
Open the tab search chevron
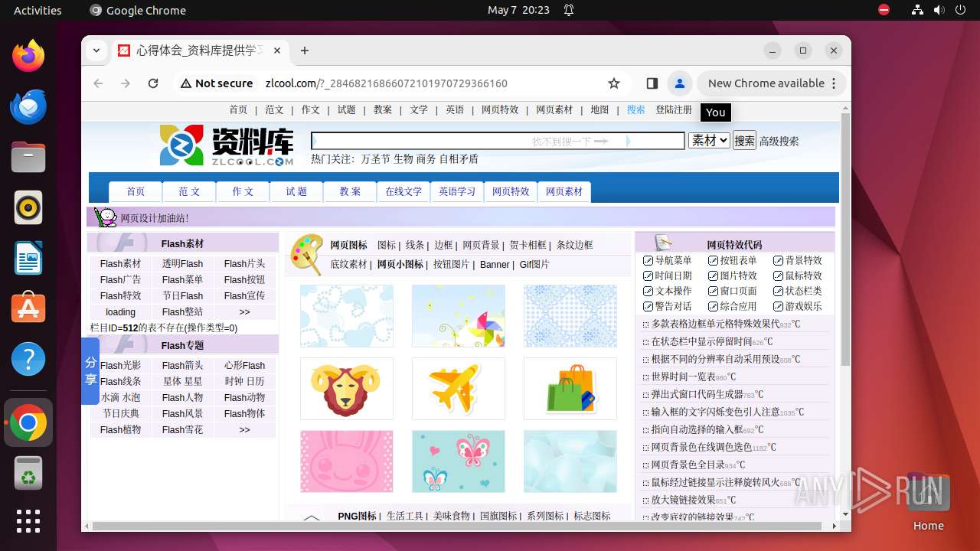pos(96,51)
